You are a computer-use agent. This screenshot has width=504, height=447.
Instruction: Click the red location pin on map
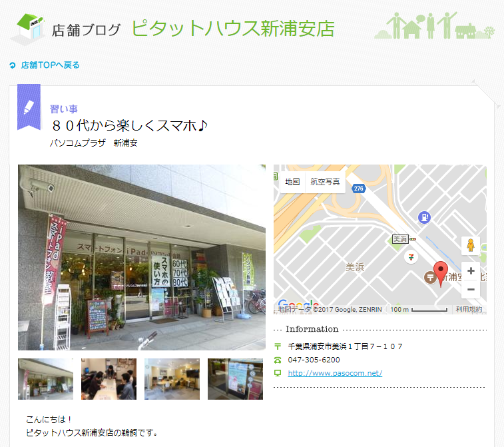click(x=440, y=274)
